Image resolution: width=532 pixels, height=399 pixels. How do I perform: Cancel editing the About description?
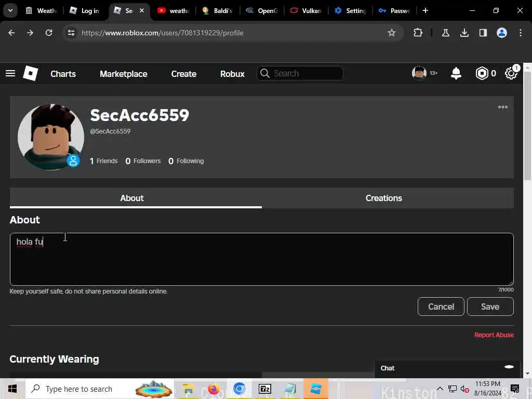tap(441, 307)
